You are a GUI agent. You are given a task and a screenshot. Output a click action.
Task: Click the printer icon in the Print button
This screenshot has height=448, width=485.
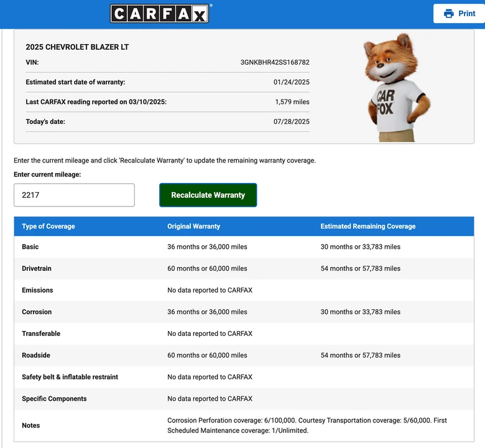pyautogui.click(x=448, y=14)
